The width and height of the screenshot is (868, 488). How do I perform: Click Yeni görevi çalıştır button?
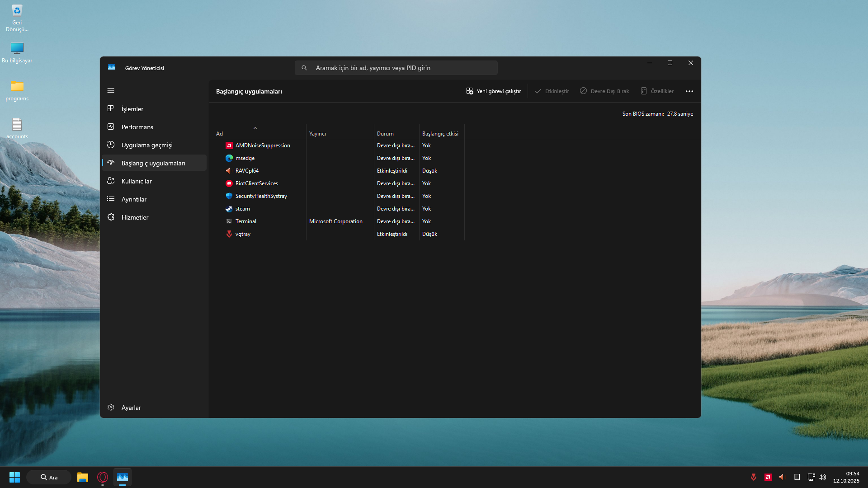tap(494, 91)
